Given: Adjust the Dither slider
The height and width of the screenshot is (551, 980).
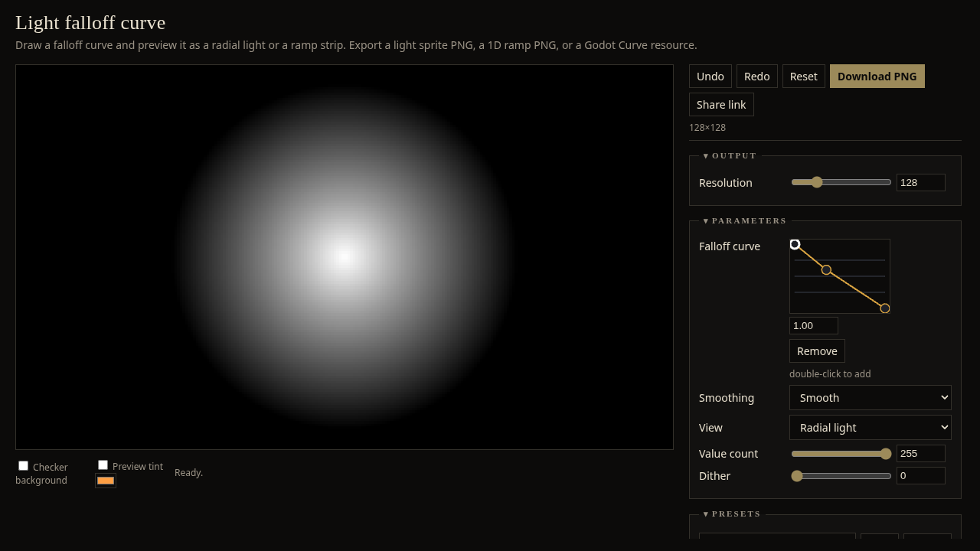Looking at the screenshot, I should [841, 476].
